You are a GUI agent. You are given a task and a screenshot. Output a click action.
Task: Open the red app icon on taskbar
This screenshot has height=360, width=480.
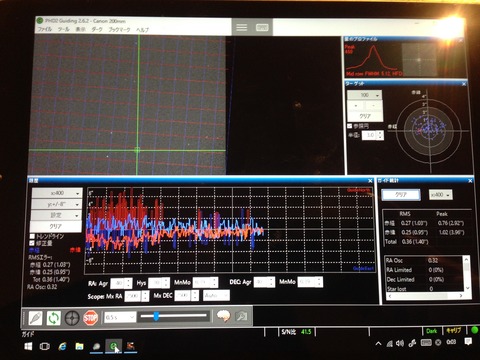tap(130, 346)
